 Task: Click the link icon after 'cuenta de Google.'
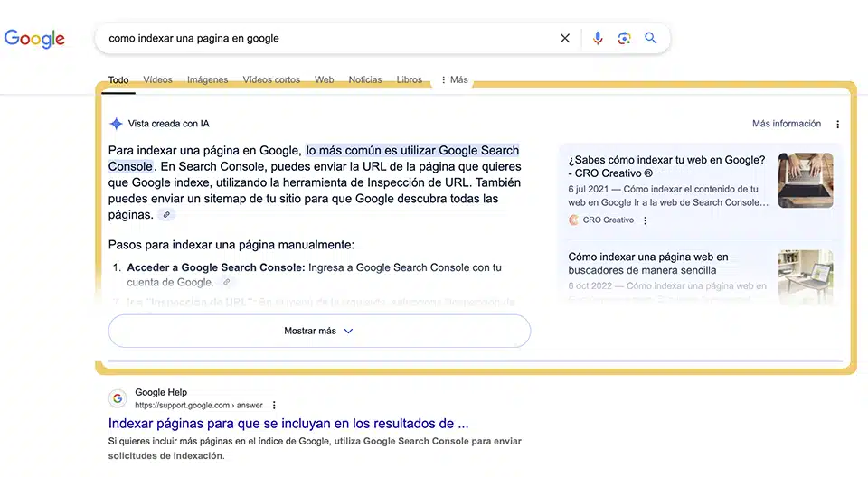pyautogui.click(x=226, y=282)
